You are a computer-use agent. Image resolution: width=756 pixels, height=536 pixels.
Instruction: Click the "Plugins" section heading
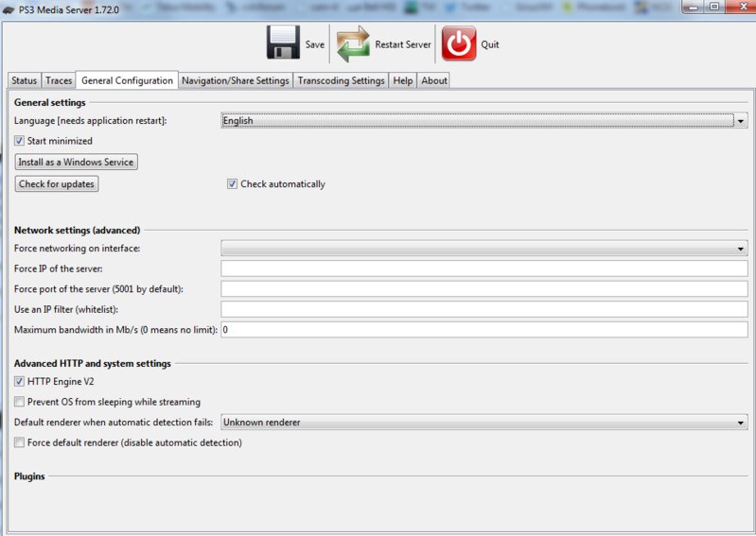pos(29,476)
